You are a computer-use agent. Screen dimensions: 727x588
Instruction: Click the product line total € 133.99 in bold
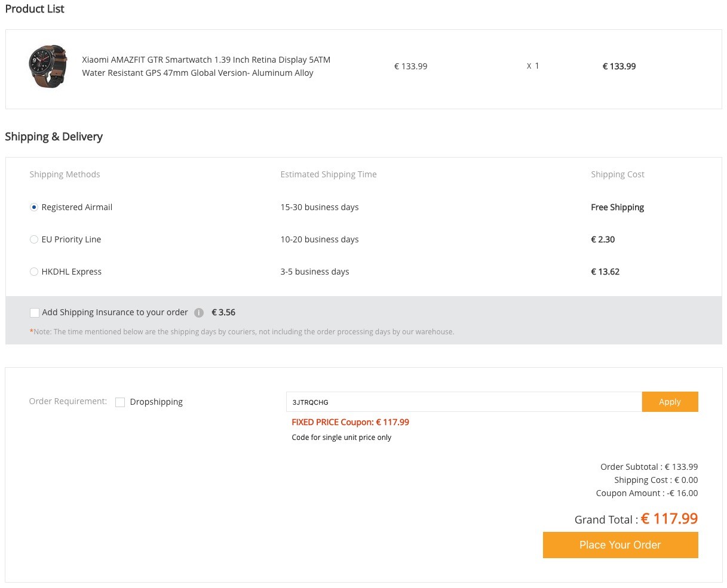tap(619, 66)
